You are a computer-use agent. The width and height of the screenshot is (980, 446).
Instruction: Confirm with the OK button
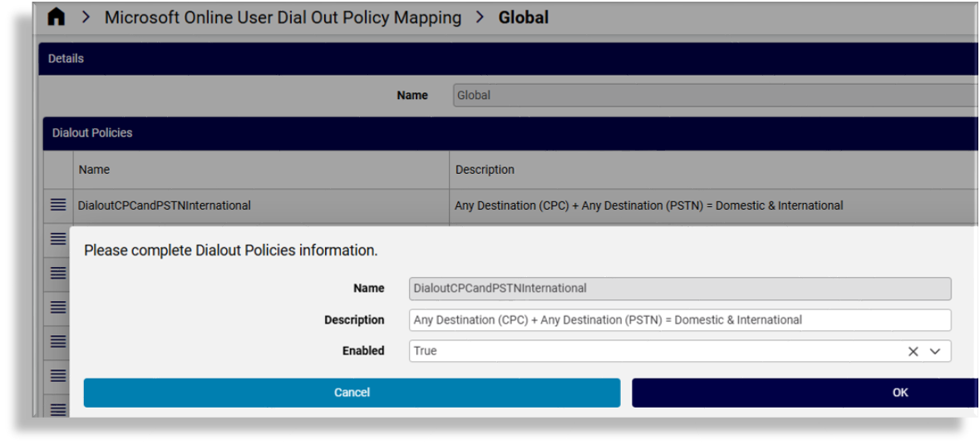pyautogui.click(x=805, y=393)
